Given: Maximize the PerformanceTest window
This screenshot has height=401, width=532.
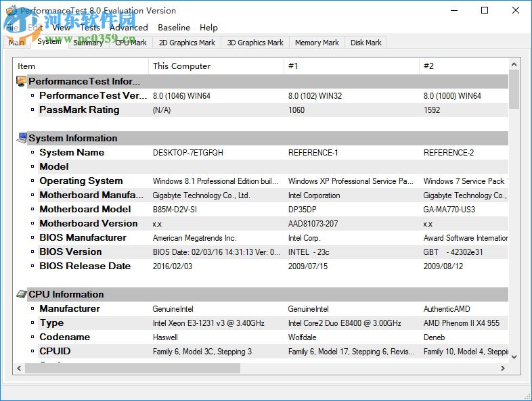Looking at the screenshot, I should [485, 10].
